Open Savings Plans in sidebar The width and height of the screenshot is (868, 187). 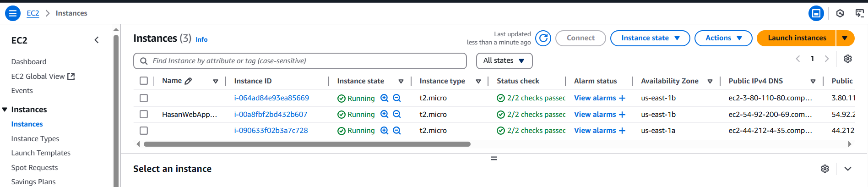coord(33,182)
